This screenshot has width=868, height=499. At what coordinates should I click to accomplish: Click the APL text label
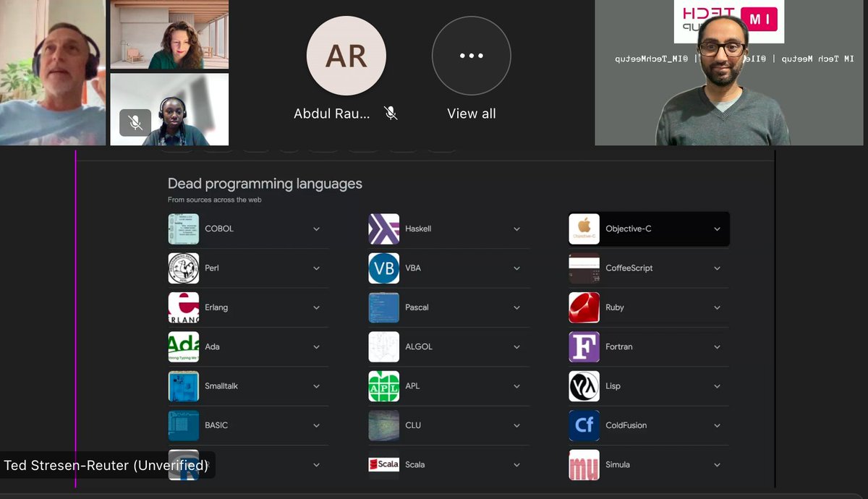click(x=412, y=386)
